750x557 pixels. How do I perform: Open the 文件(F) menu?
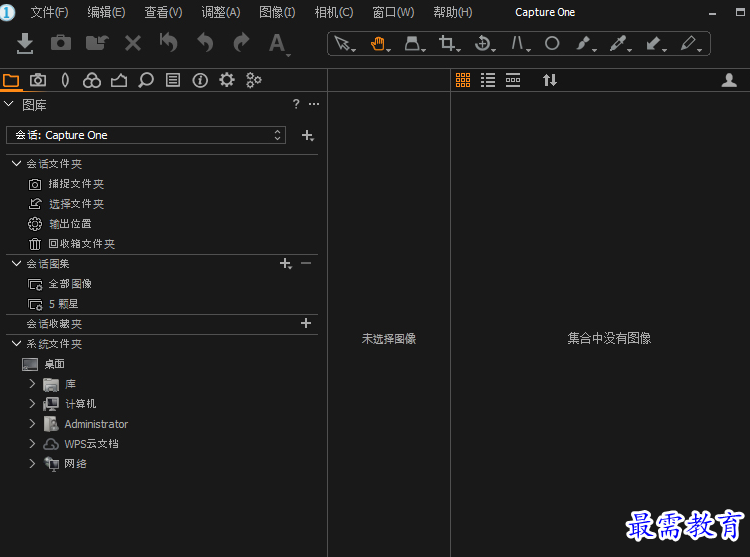click(x=49, y=12)
